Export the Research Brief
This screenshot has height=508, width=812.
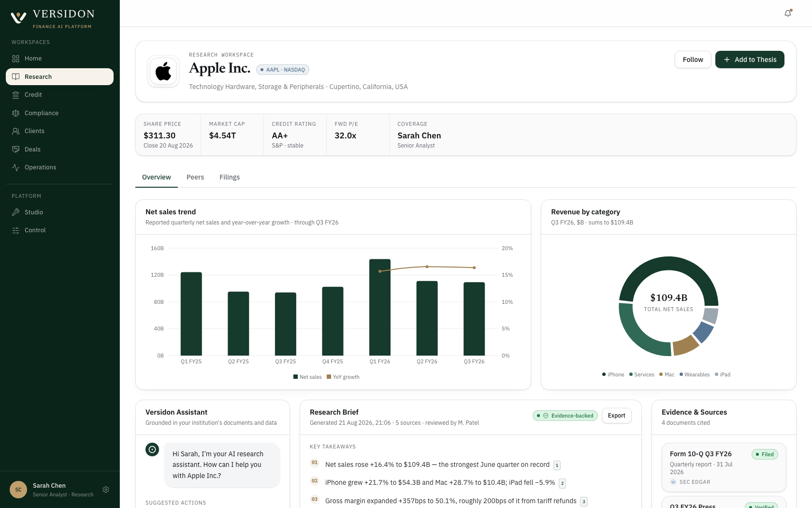[616, 416]
